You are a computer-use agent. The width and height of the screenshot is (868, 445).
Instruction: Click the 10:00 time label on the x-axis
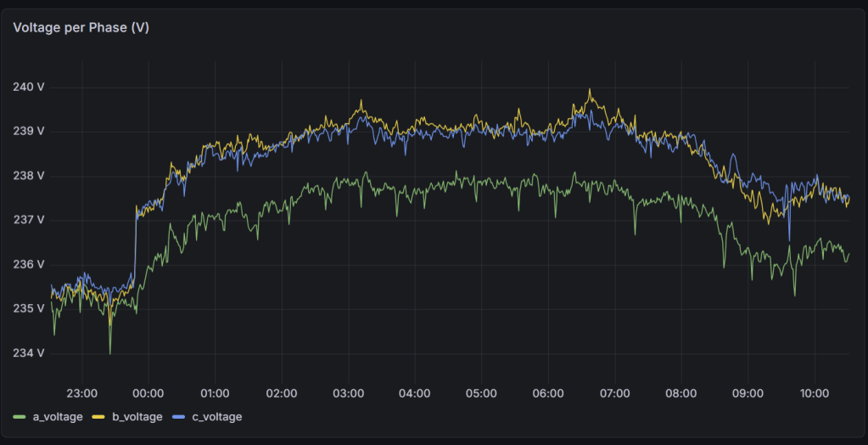click(815, 393)
